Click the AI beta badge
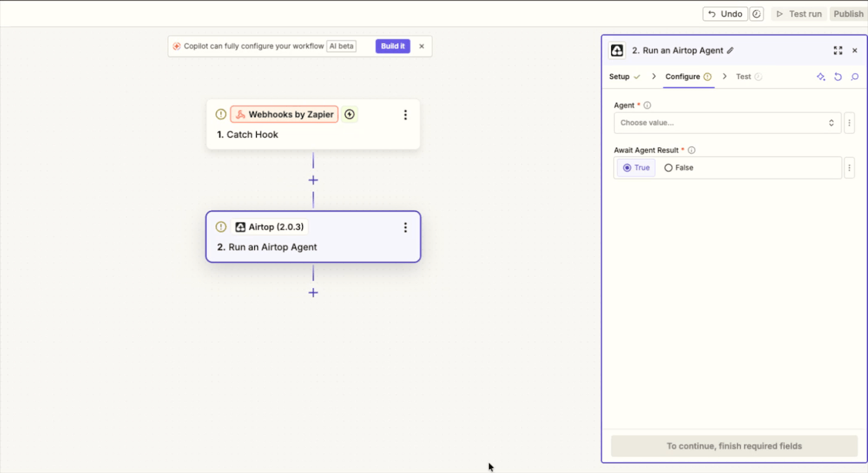Screen dimensions: 868x473 pyautogui.click(x=341, y=46)
